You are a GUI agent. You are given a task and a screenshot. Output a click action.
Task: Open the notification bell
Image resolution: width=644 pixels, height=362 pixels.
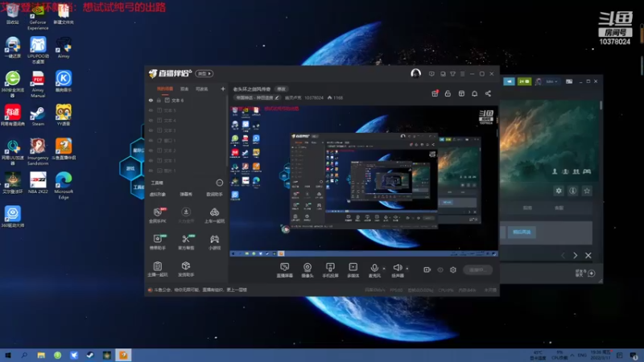point(474,93)
